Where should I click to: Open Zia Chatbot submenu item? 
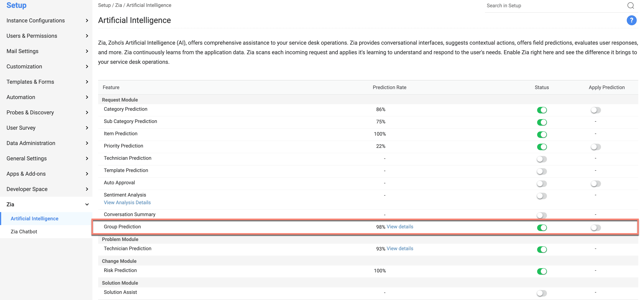[24, 232]
